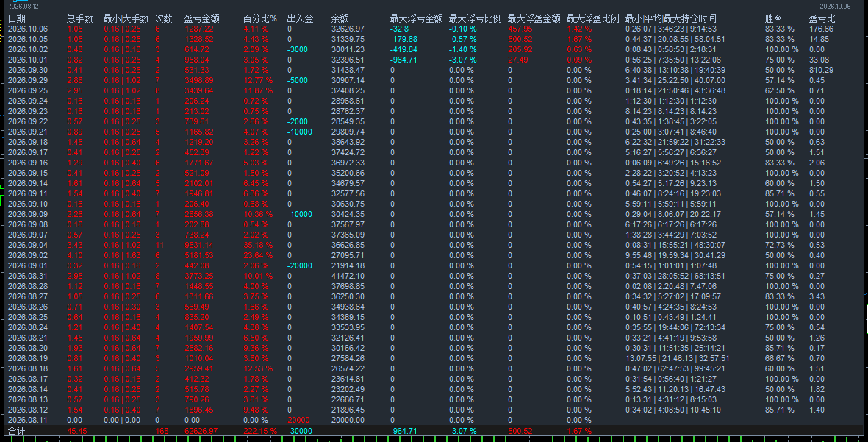Click the 余额 column header
Image resolution: width=868 pixels, height=442 pixels.
340,19
